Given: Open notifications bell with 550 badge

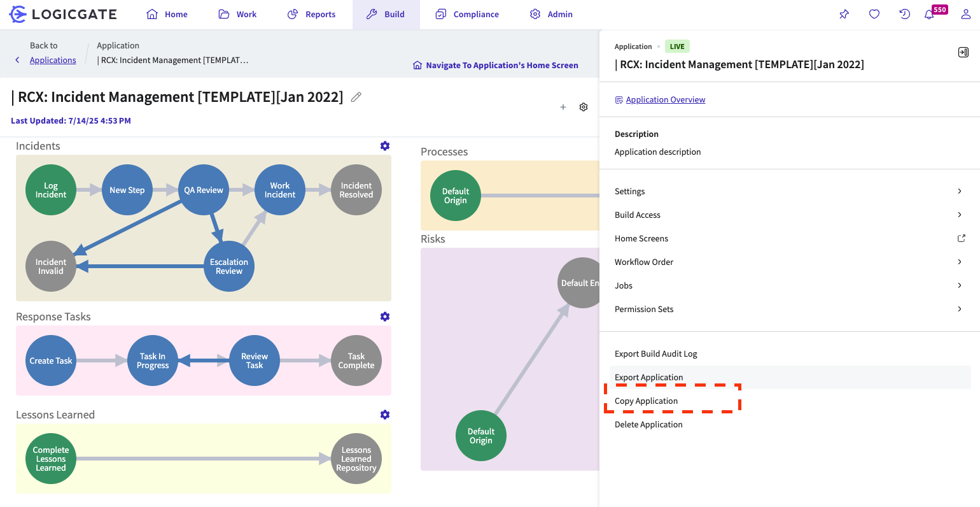Looking at the screenshot, I should coord(930,14).
